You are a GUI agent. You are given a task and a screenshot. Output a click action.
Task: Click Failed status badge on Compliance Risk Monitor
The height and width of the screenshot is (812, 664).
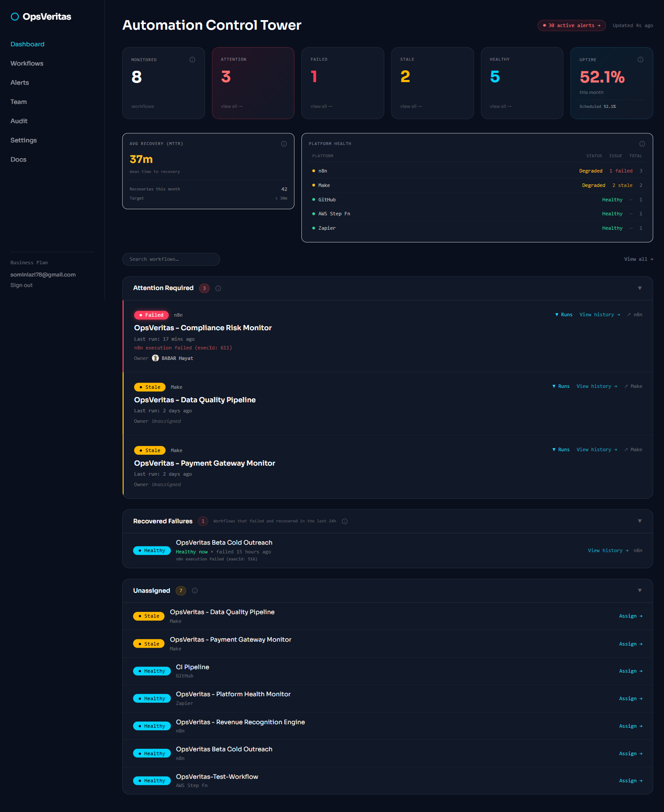[x=151, y=315]
